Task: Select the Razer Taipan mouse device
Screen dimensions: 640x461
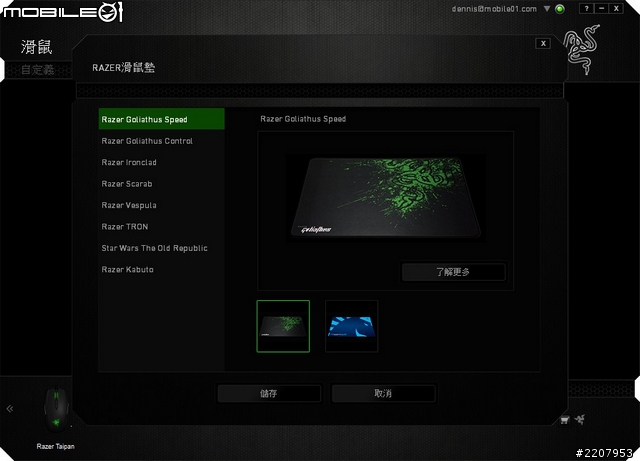Action: pyautogui.click(x=56, y=410)
